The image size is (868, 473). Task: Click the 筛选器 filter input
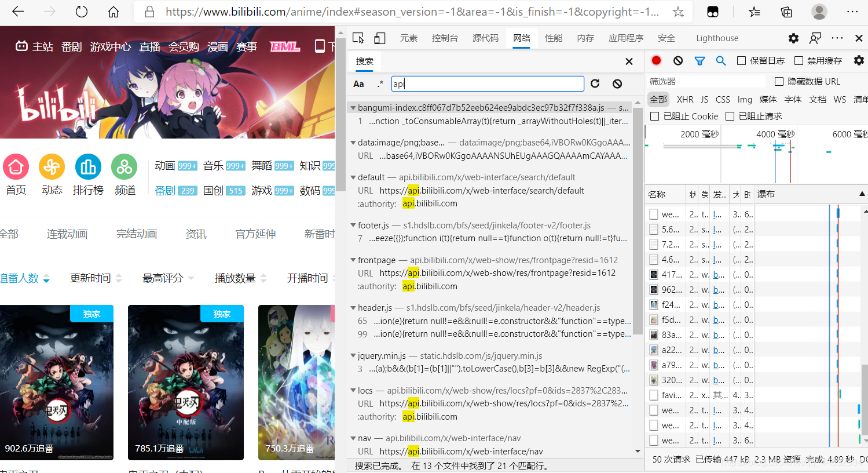[706, 81]
